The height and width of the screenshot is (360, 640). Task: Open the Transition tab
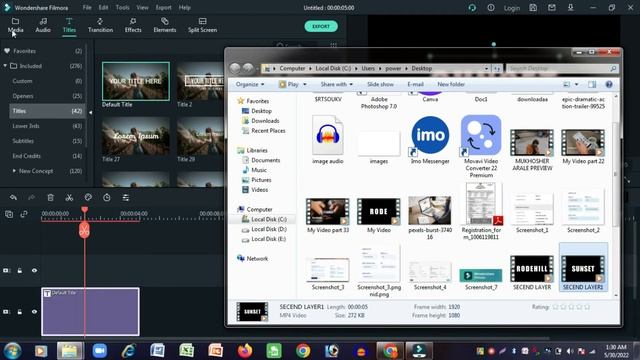pyautogui.click(x=100, y=25)
